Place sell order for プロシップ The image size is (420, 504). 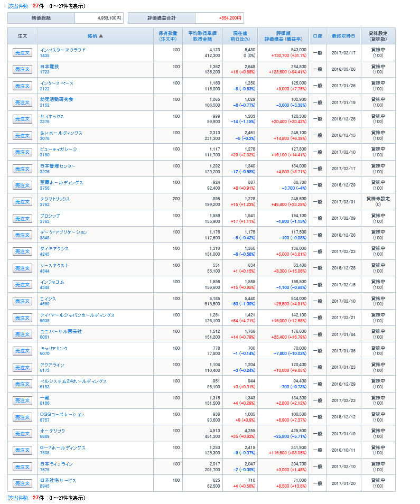point(22,219)
